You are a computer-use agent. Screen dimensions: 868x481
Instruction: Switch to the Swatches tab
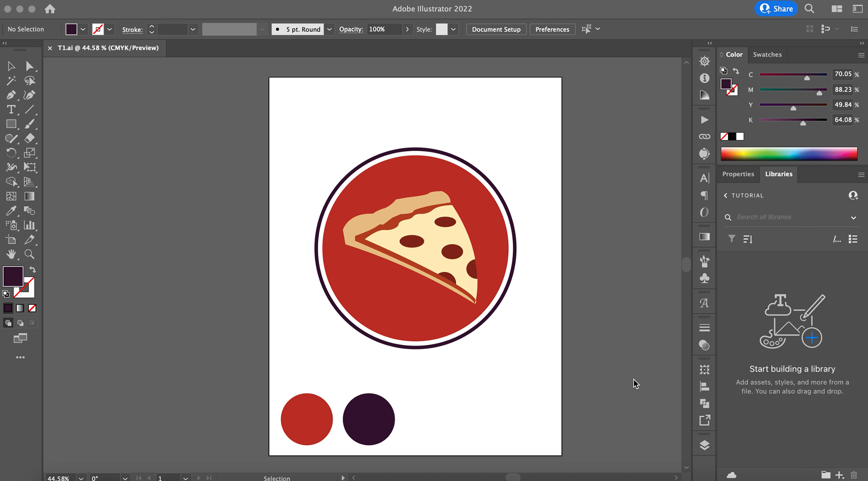767,55
